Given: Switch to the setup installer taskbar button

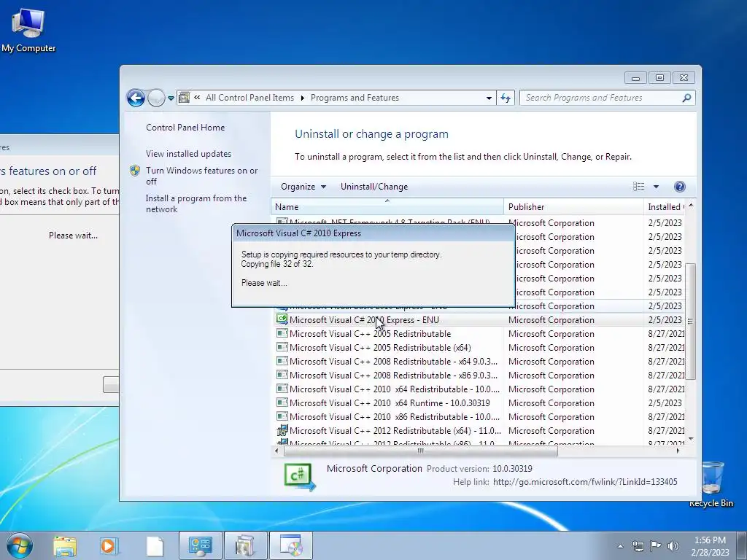Looking at the screenshot, I should coord(291,545).
